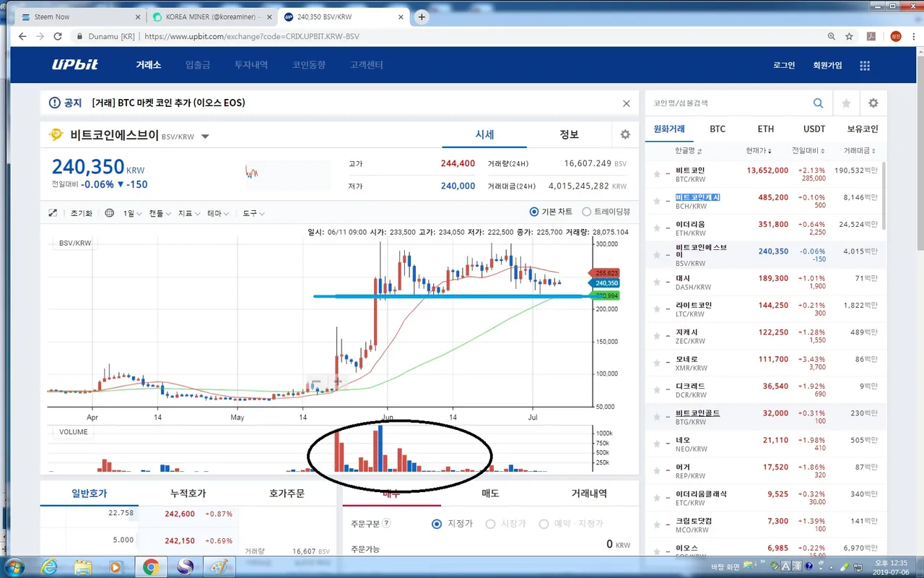Switch to the 누적호가 tab
924x578 pixels.
(x=188, y=493)
